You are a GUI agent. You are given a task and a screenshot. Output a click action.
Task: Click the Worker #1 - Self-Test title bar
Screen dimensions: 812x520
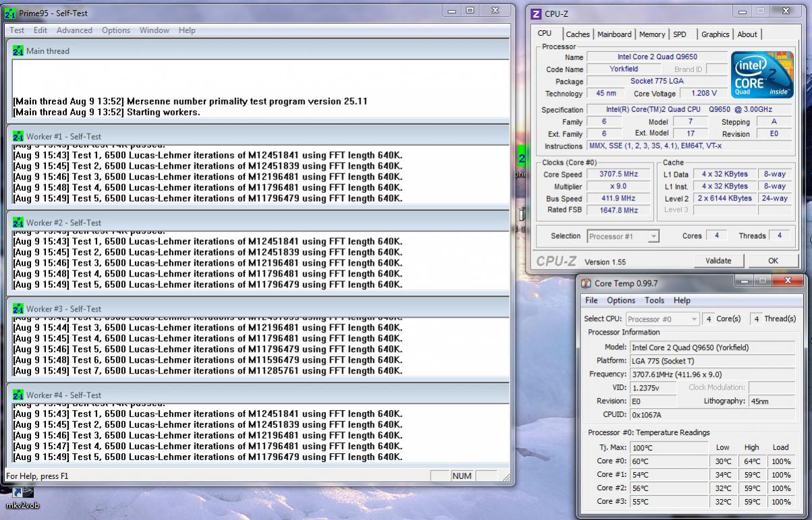(259, 136)
